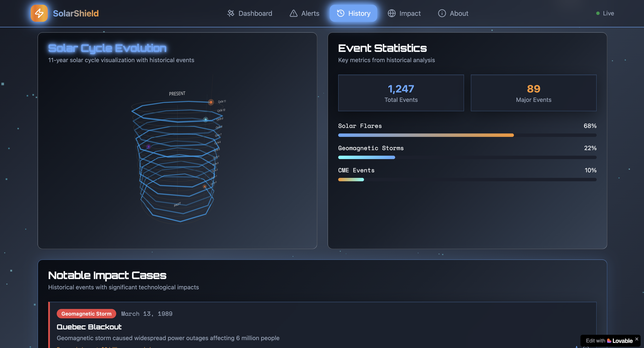The image size is (644, 348).
Task: Go to the About page
Action: (x=459, y=13)
